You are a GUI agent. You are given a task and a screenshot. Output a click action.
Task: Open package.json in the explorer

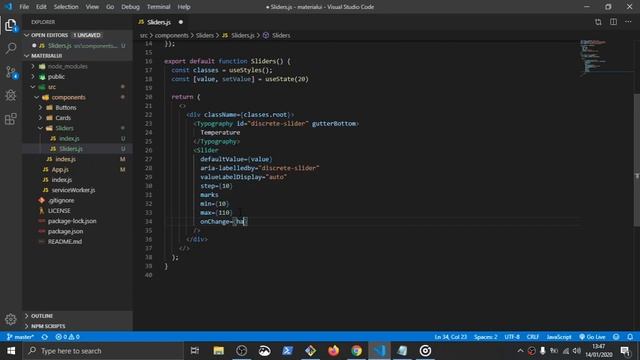pos(65,231)
